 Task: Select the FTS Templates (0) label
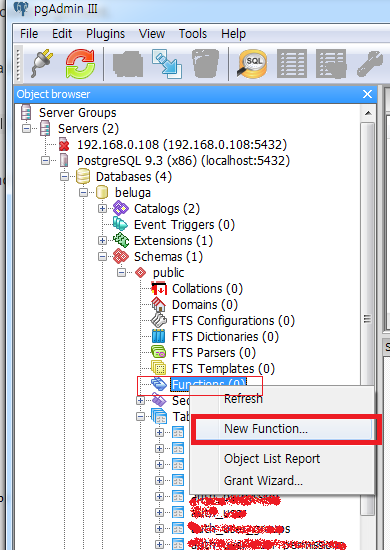(223, 368)
